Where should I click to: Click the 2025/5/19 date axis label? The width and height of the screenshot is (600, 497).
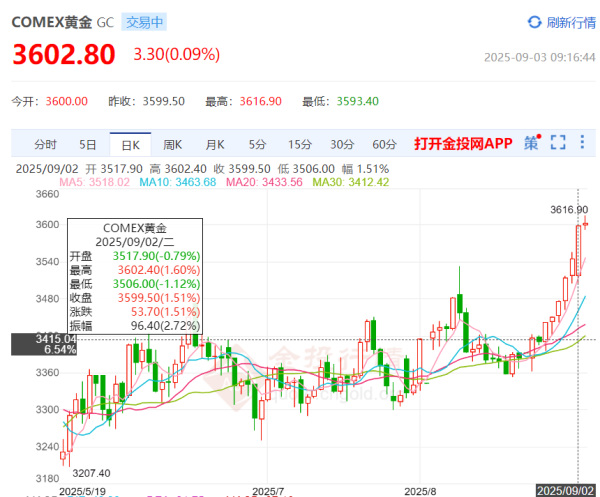[x=82, y=491]
